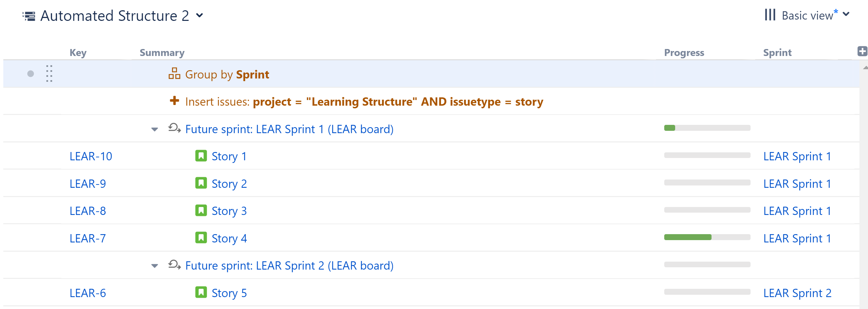
Task: Click the Summary column header
Action: coord(162,52)
